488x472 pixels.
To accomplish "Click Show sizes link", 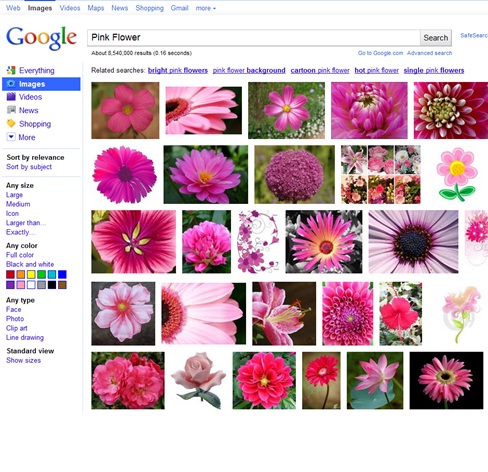I will point(23,360).
